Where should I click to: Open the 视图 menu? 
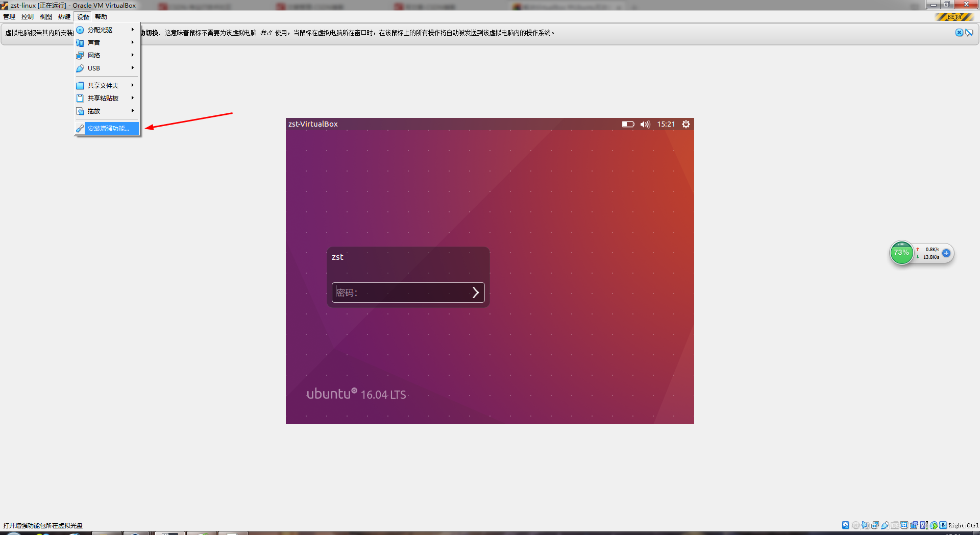(46, 17)
